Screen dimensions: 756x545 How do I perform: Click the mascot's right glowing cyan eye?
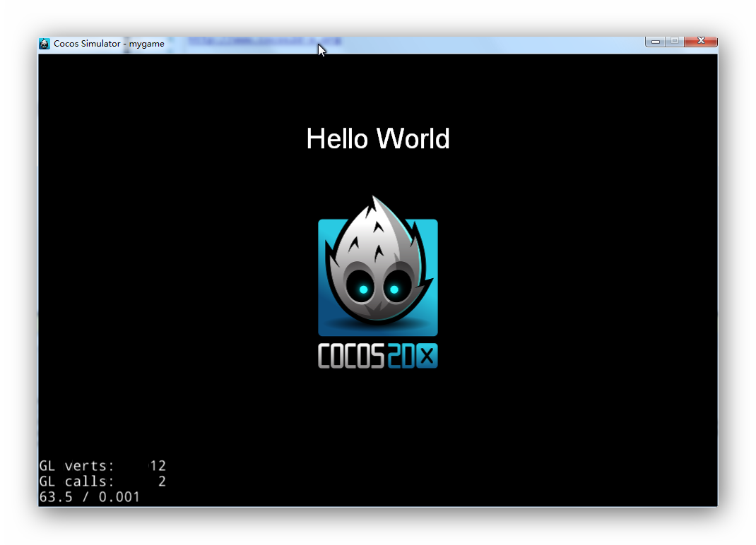click(394, 289)
